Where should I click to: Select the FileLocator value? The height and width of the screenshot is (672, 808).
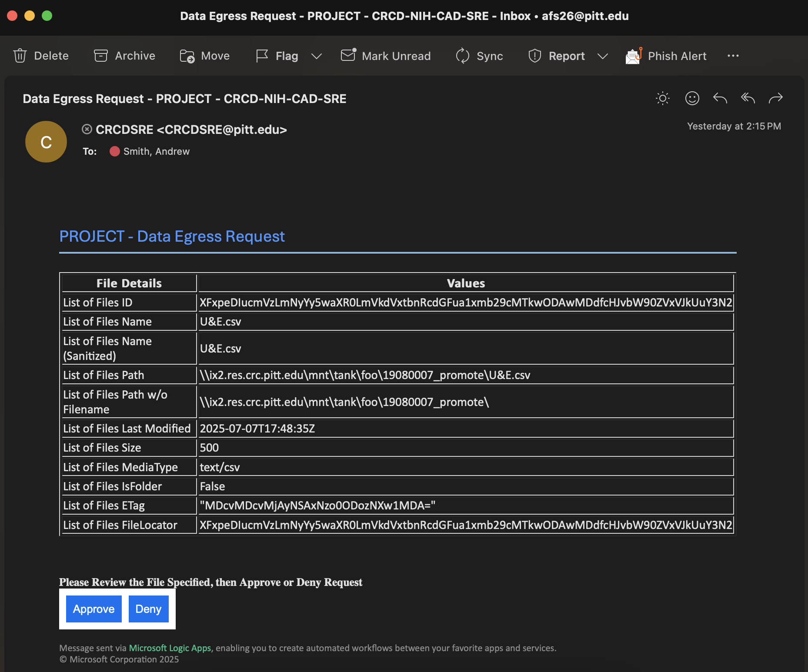466,525
